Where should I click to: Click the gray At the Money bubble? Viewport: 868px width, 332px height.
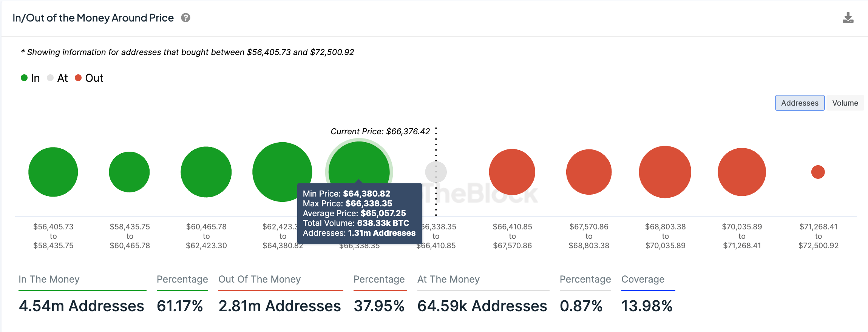(436, 172)
